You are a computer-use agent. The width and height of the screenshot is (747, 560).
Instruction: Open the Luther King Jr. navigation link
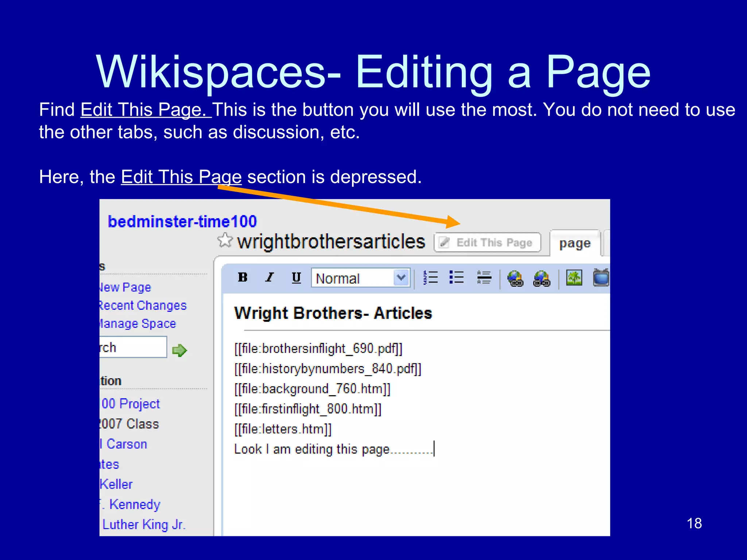point(144,524)
